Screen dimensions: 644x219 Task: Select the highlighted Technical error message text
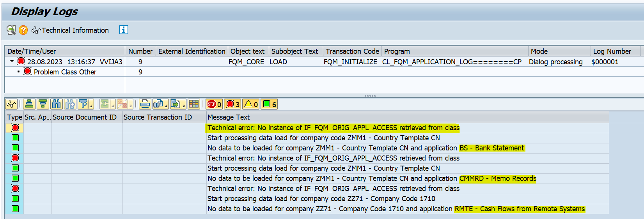click(x=334, y=128)
